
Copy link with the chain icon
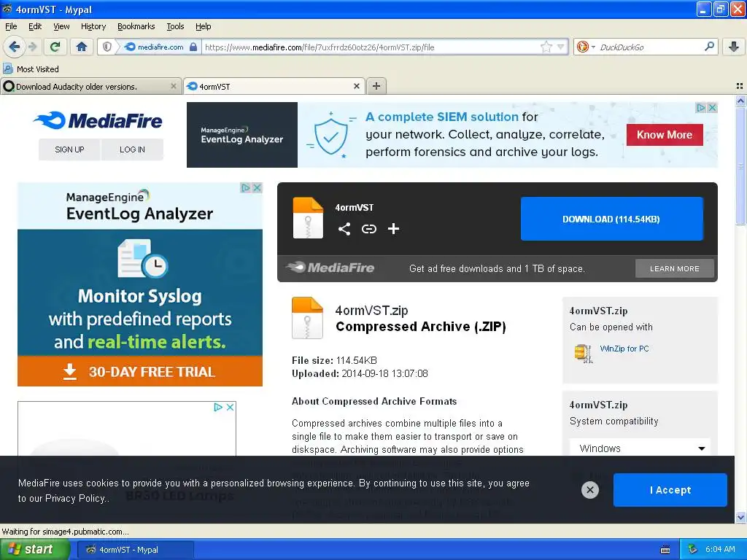pyautogui.click(x=368, y=229)
